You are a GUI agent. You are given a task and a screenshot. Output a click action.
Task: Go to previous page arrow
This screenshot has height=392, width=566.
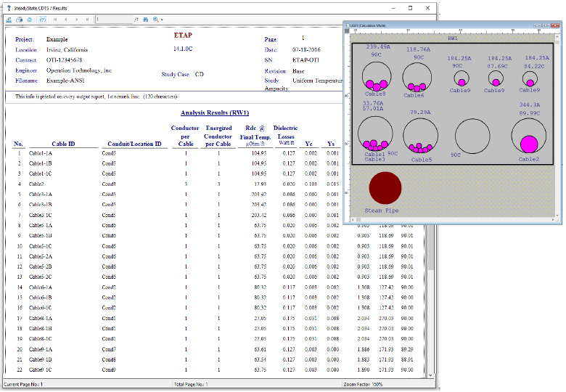pos(65,20)
